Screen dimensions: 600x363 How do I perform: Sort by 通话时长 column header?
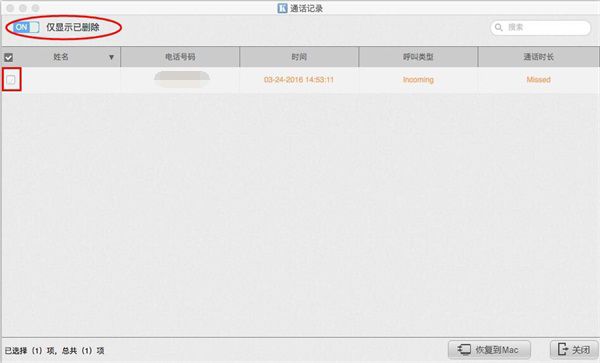539,57
